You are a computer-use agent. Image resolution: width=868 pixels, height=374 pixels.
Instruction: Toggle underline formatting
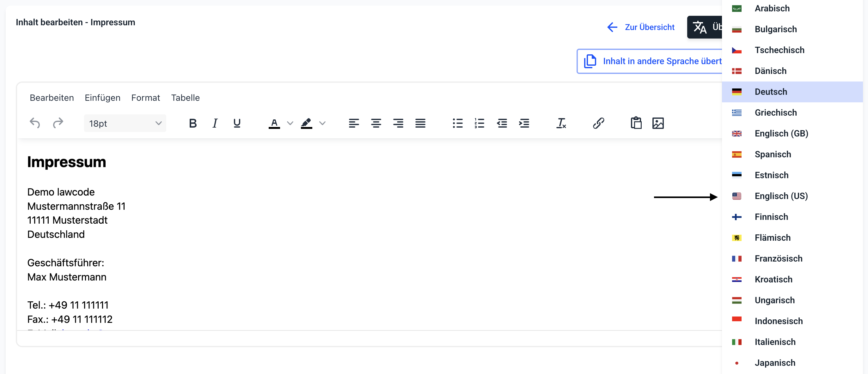[237, 123]
